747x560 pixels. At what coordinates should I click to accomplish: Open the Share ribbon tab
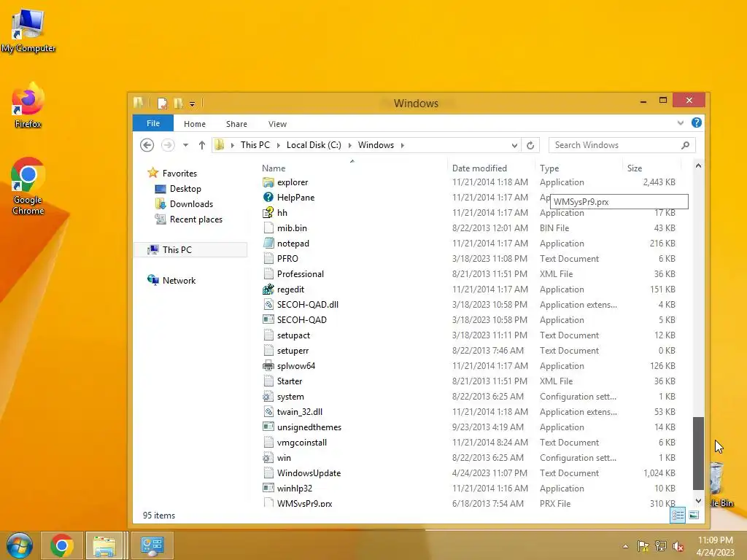point(236,124)
